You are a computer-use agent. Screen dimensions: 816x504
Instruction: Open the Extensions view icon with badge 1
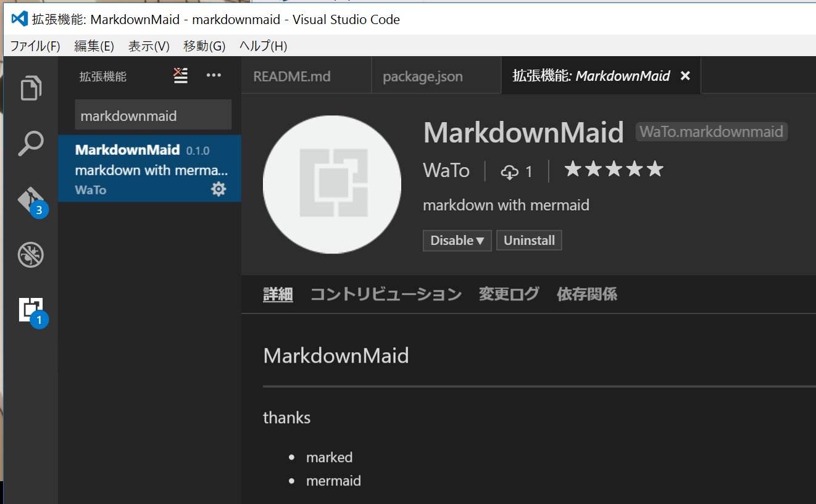30,310
